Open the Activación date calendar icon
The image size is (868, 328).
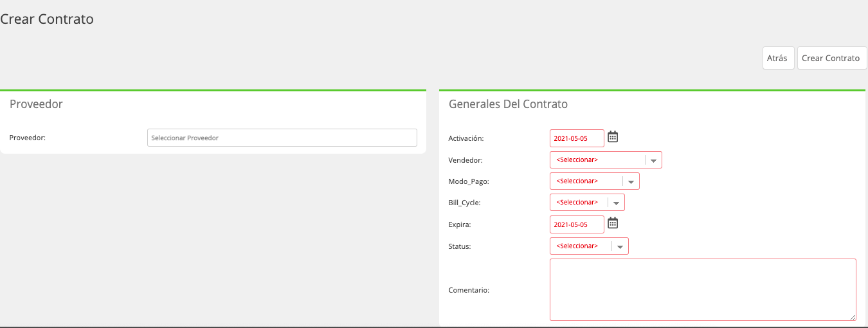[613, 136]
